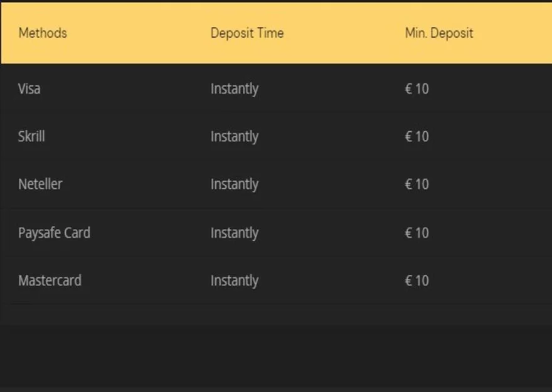Viewport: 552px width, 392px height.
Task: Choose the Neteller payment method
Action: [40, 184]
